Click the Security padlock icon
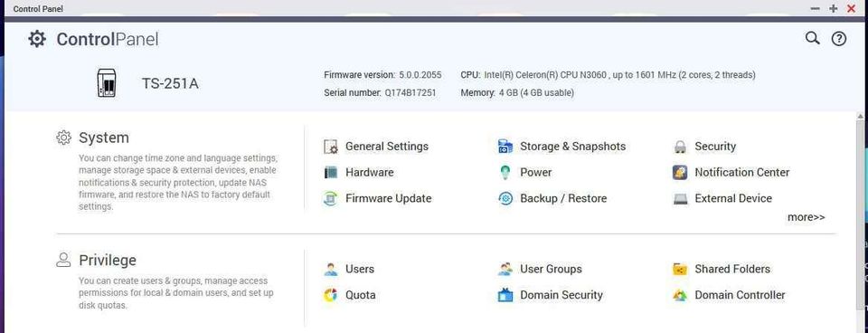Screen dimensions: 868x333 tap(680, 147)
